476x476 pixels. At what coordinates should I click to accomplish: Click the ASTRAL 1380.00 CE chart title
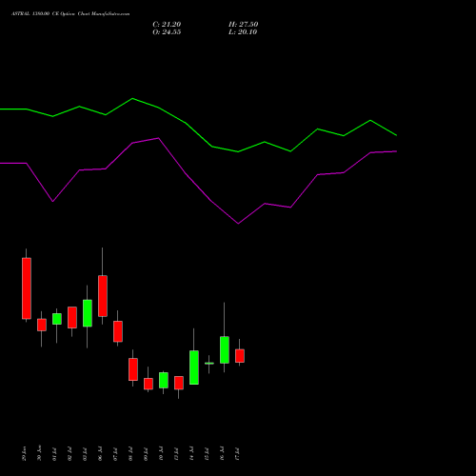(70, 14)
